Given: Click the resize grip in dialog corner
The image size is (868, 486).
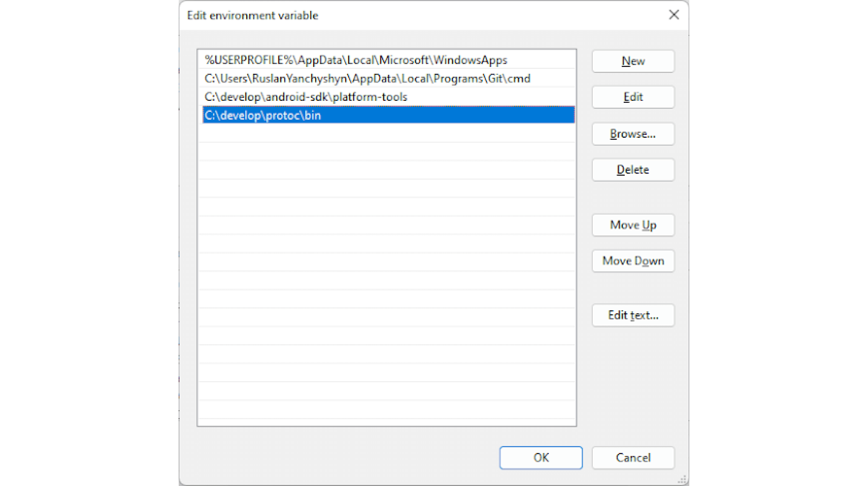Looking at the screenshot, I should click(682, 480).
